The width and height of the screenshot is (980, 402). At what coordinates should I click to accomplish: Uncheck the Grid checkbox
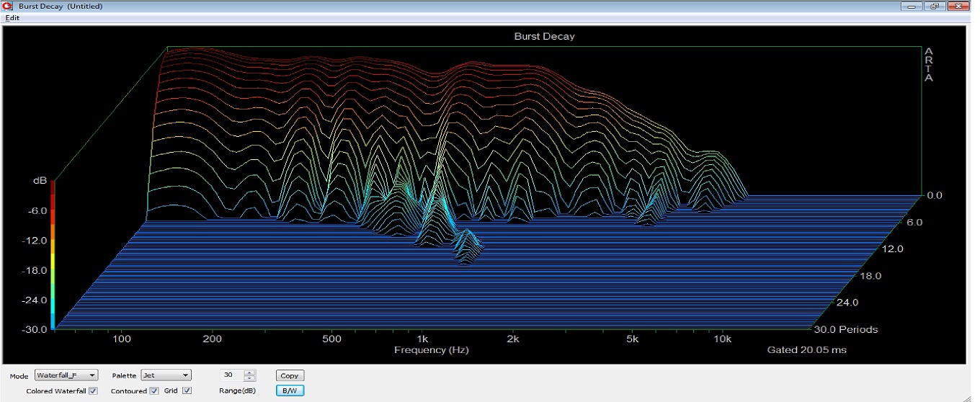pos(187,391)
